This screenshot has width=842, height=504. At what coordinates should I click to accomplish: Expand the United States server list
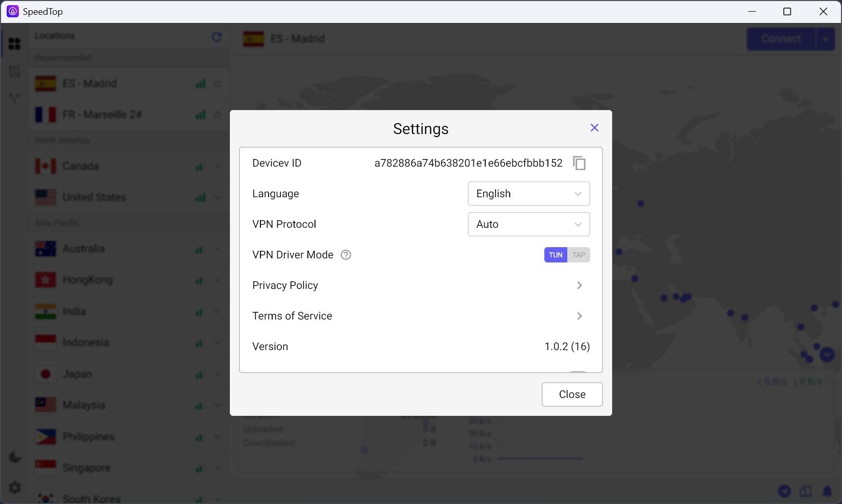tap(218, 197)
